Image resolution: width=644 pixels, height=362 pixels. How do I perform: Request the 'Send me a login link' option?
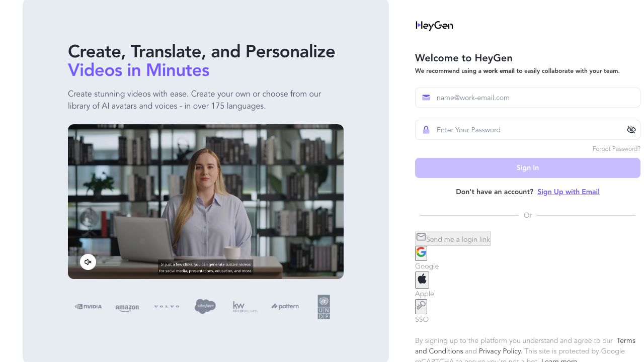point(453,239)
